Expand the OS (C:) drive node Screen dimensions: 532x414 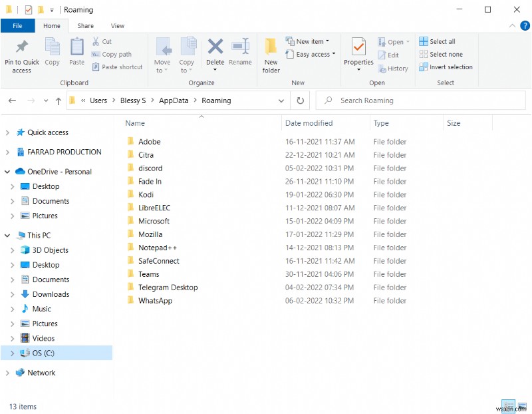(x=13, y=353)
